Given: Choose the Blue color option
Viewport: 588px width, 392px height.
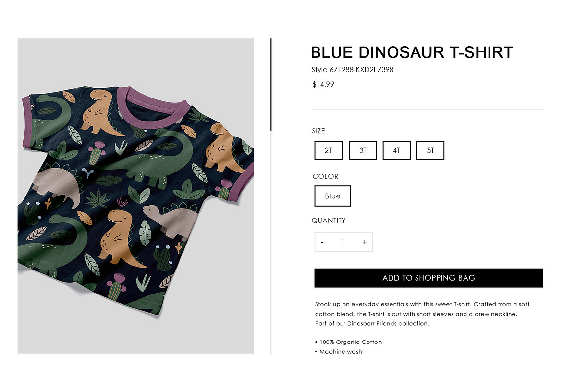Looking at the screenshot, I should tap(333, 196).
